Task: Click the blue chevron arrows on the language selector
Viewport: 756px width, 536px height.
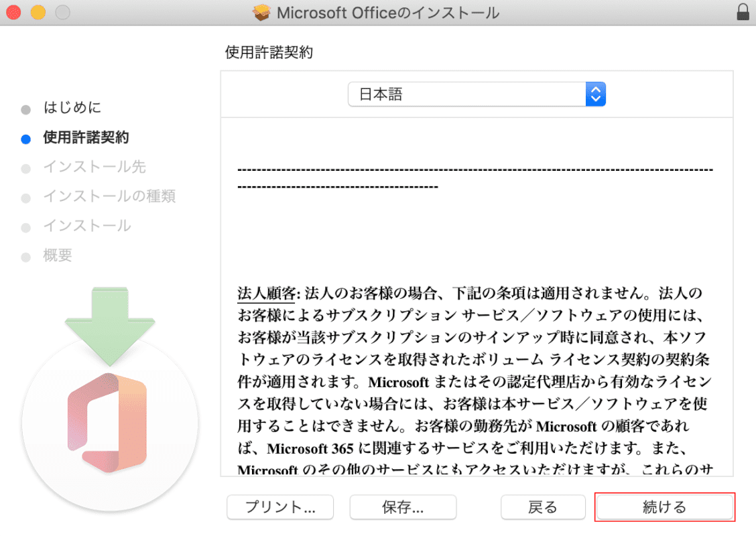Action: tap(595, 94)
